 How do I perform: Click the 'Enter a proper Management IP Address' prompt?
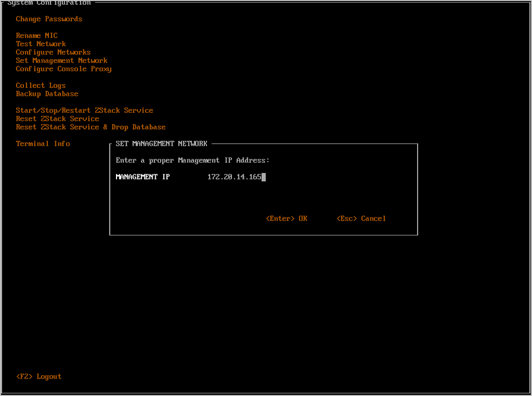tap(193, 160)
